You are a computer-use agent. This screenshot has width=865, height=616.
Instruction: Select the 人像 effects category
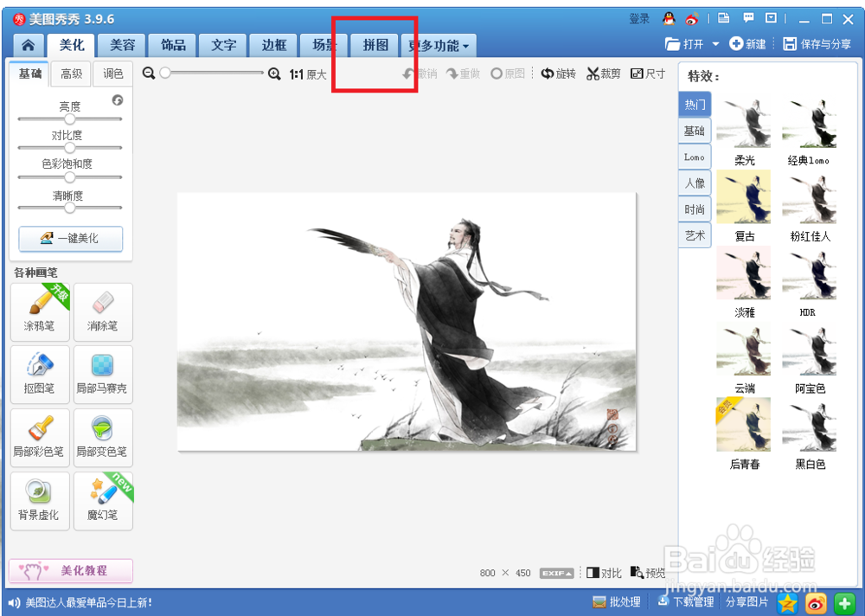(695, 183)
